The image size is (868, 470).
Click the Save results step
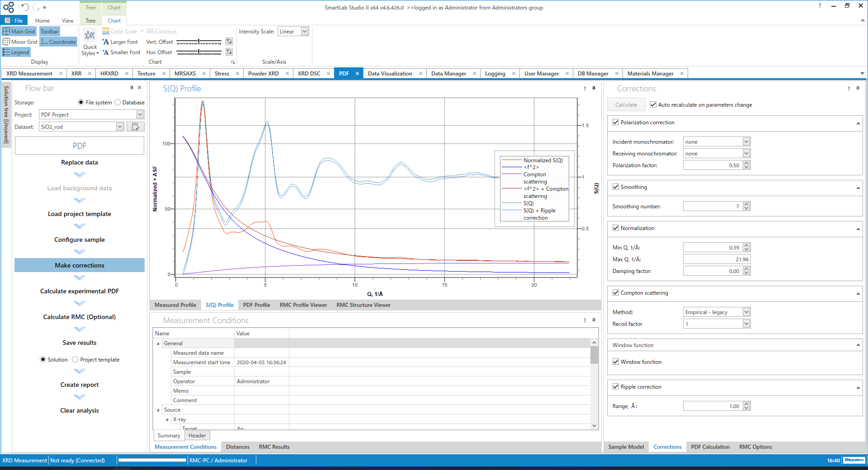(x=80, y=343)
